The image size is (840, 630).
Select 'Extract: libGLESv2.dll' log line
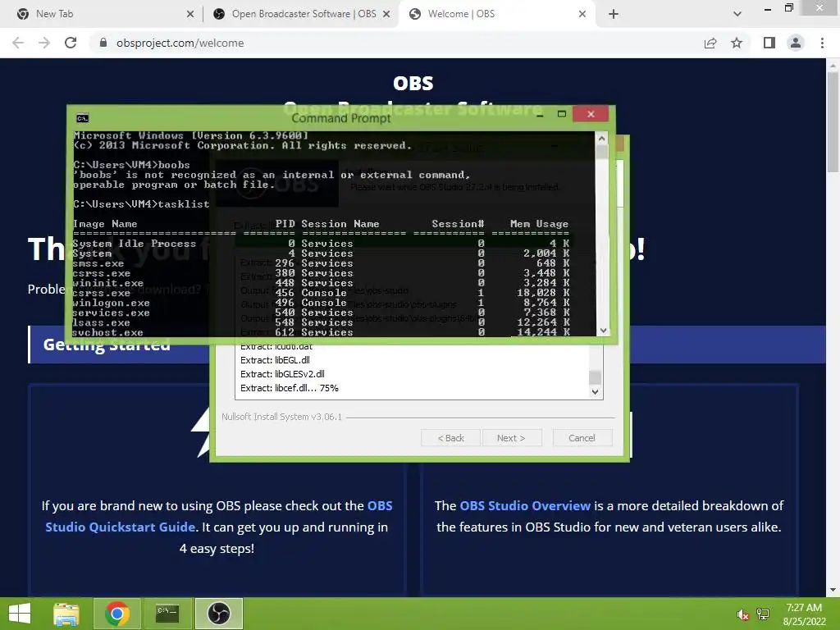coord(282,374)
